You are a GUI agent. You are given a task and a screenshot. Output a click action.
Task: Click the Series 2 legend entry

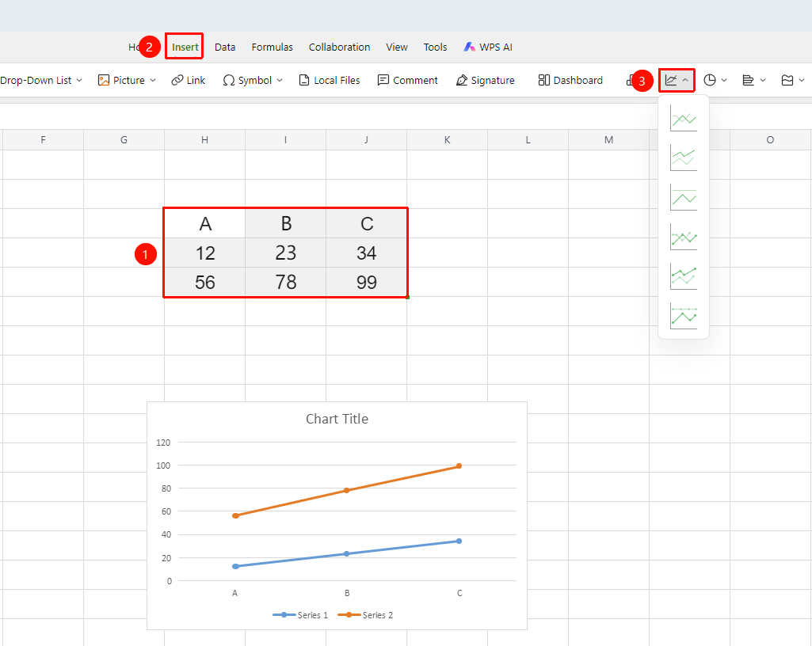tap(365, 615)
